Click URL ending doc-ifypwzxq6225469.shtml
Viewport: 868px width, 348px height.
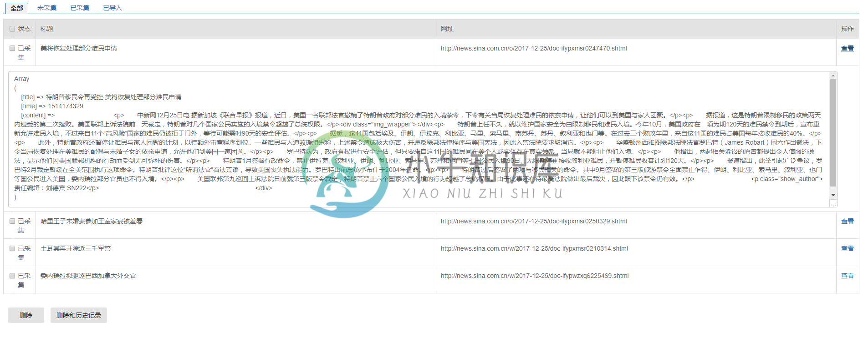tap(535, 276)
